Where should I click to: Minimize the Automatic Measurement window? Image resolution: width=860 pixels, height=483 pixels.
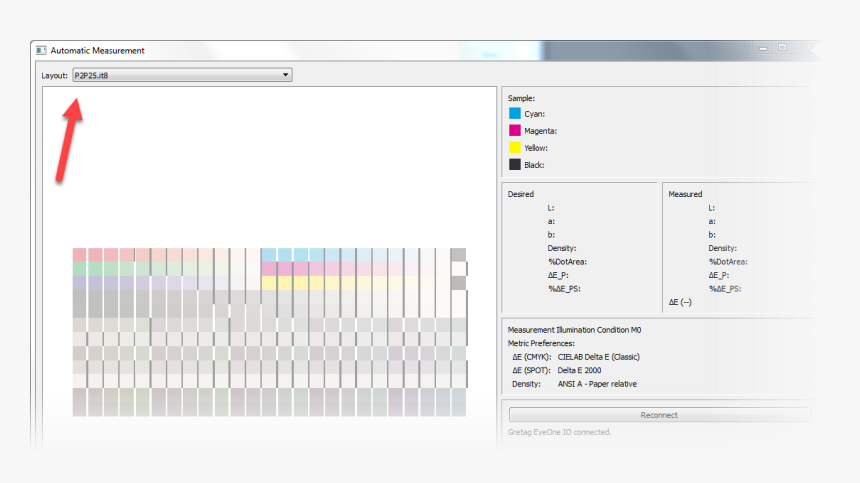[763, 47]
